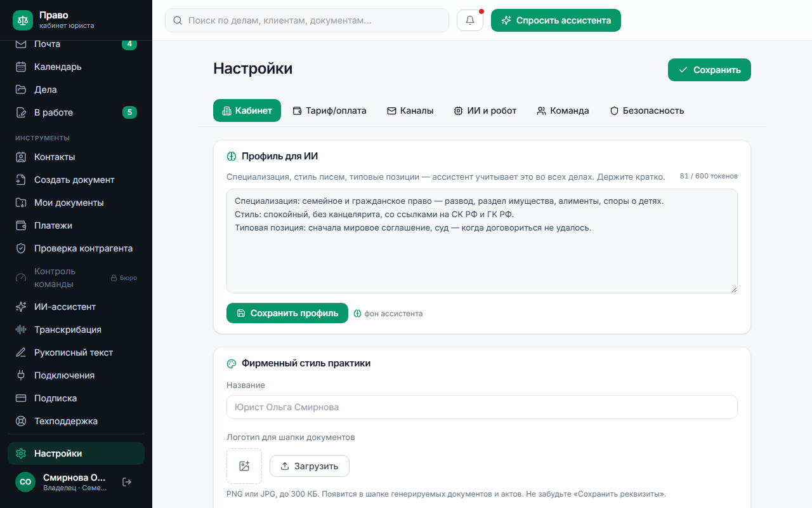Go to the Команда tab
812x508 pixels.
coord(563,110)
